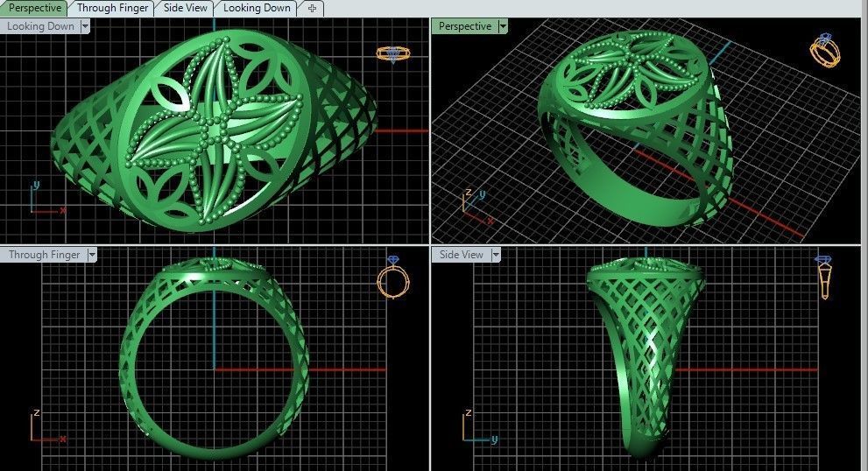Activate the Side View viewport title label
Image resolution: width=868 pixels, height=471 pixels.
(x=461, y=255)
